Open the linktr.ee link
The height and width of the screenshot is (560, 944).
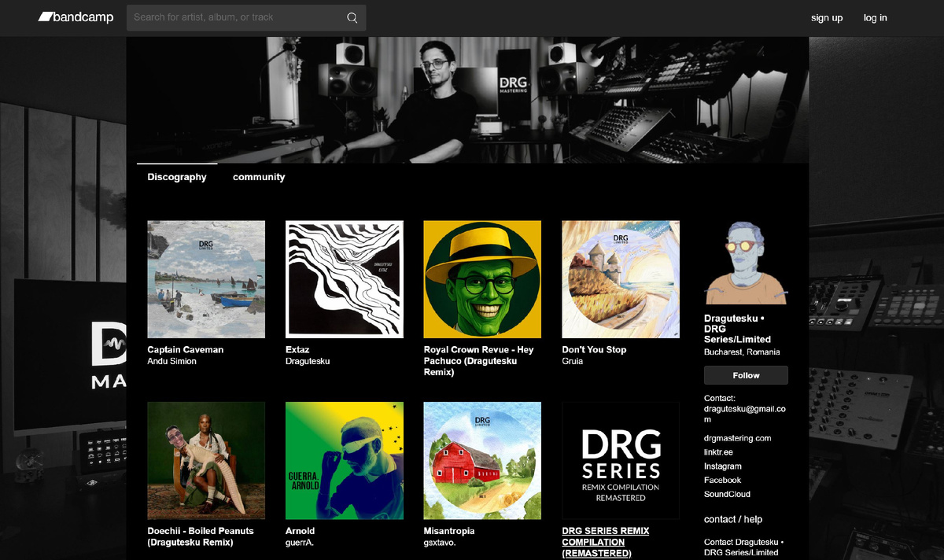click(718, 452)
